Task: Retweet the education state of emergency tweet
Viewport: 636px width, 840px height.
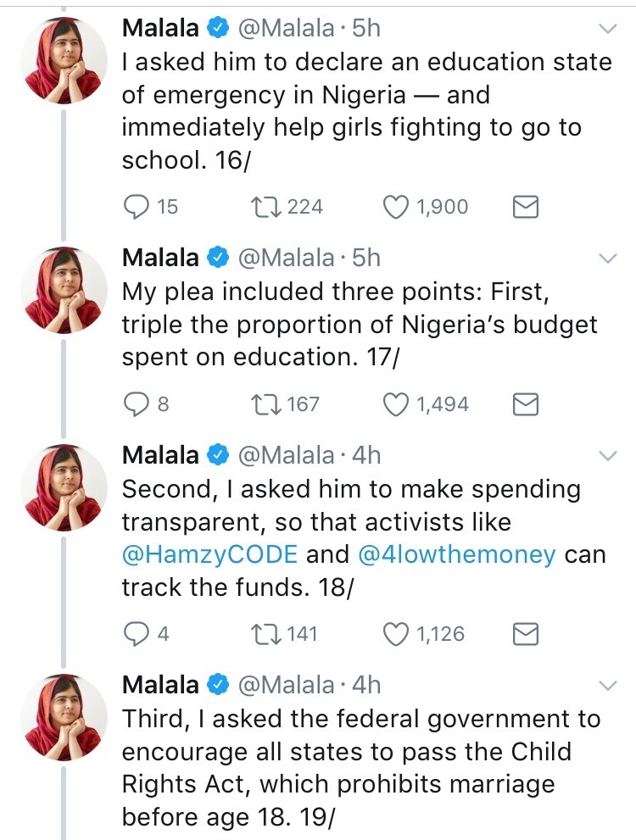Action: (x=265, y=206)
